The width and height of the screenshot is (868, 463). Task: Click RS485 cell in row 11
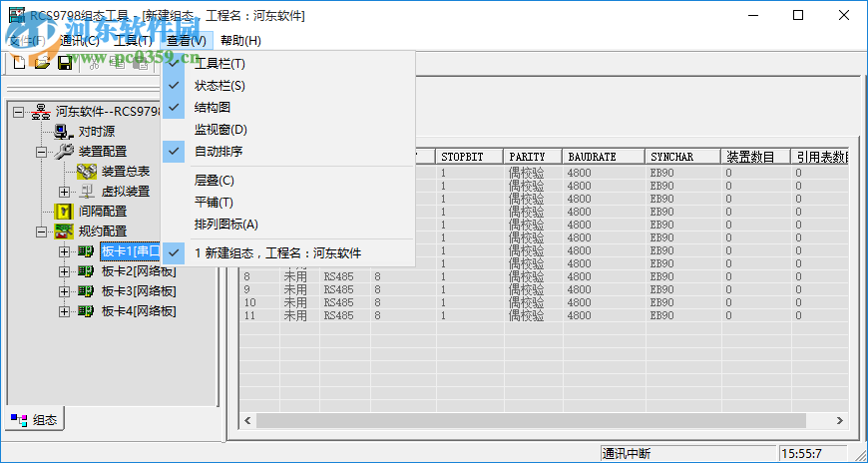tap(339, 315)
